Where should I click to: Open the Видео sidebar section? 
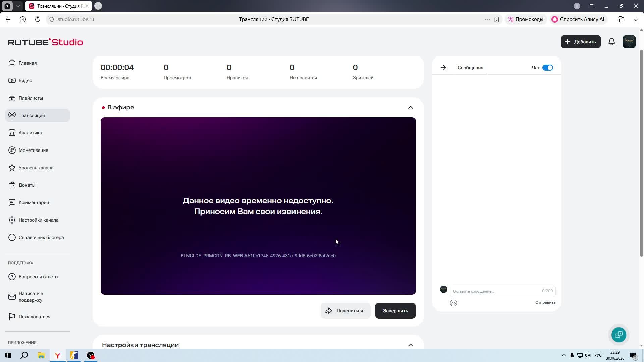coord(38,80)
